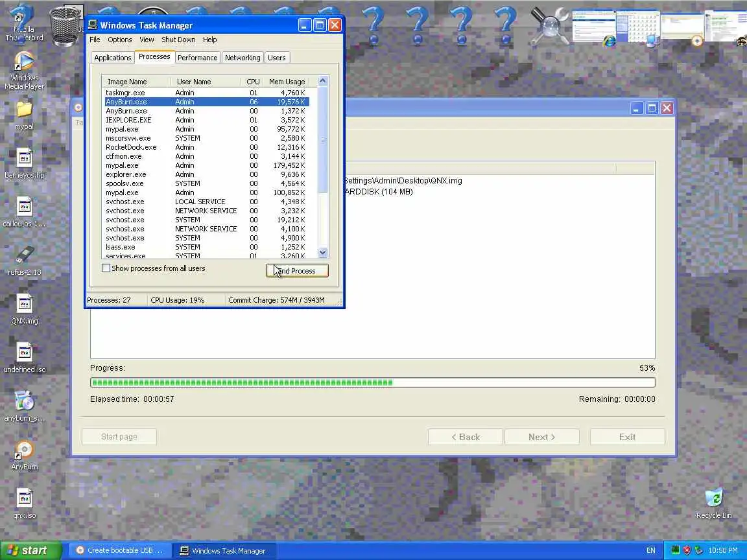
Task: Sort processes by User Name column
Action: [x=206, y=82]
